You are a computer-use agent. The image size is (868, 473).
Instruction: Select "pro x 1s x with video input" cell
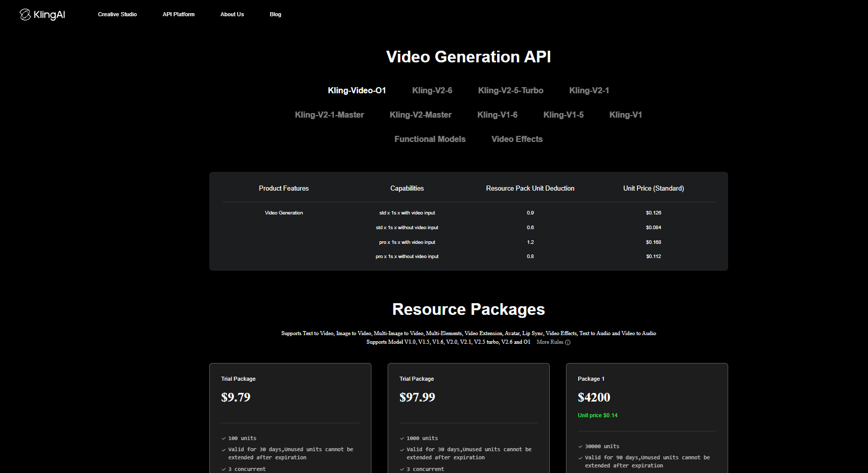[407, 242]
